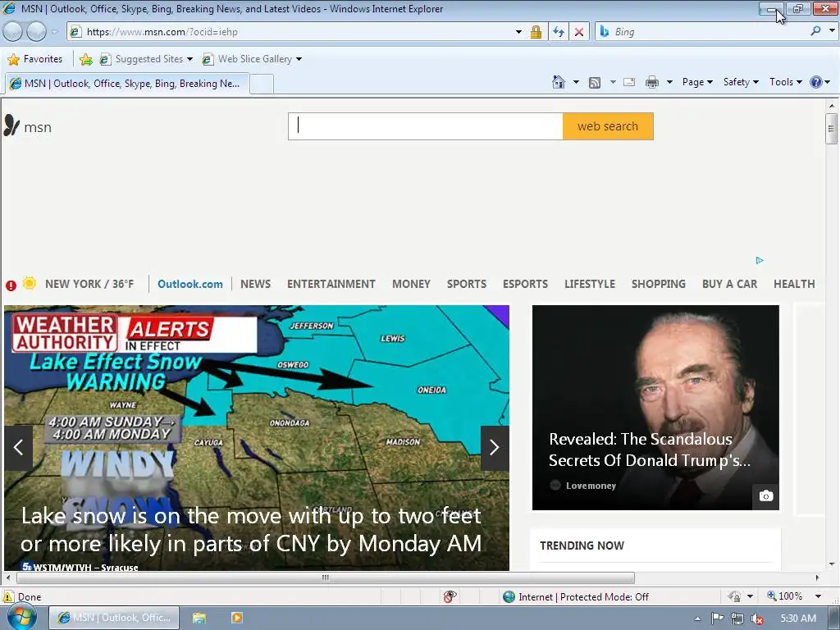Open the ENTERTAINMENT navigation item
The height and width of the screenshot is (630, 840).
pos(331,284)
